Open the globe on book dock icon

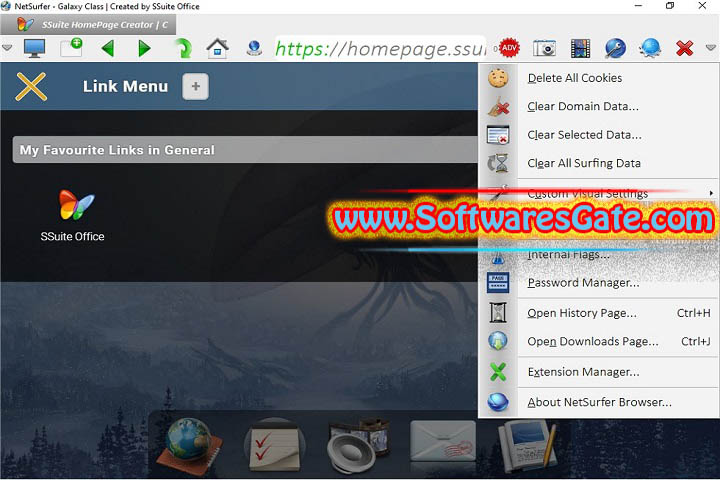189,446
